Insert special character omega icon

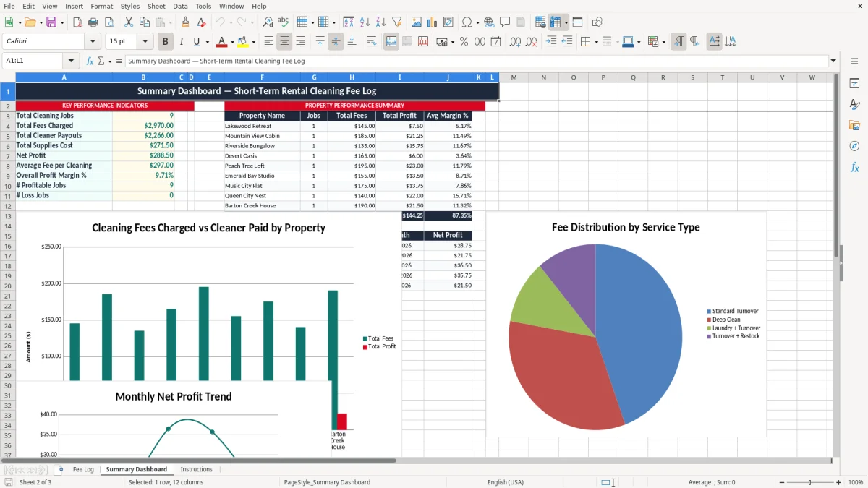(467, 22)
